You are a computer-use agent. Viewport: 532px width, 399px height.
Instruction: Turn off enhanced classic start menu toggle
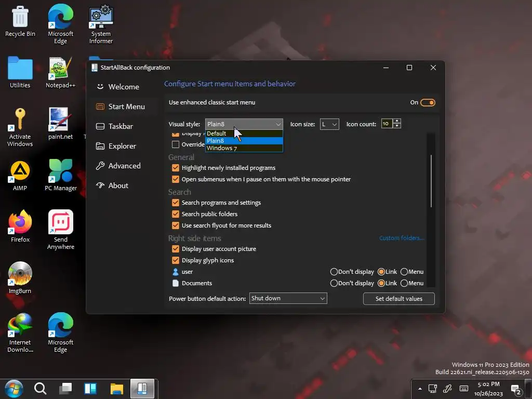[x=428, y=102]
